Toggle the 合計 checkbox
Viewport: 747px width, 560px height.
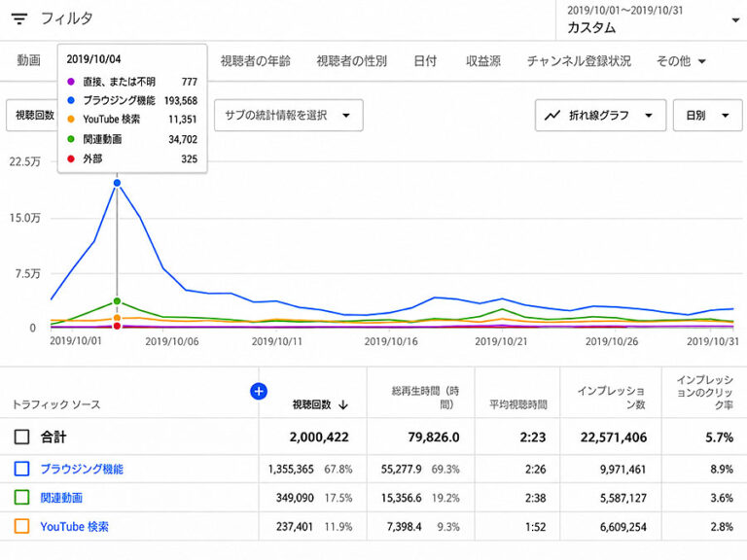coord(22,437)
